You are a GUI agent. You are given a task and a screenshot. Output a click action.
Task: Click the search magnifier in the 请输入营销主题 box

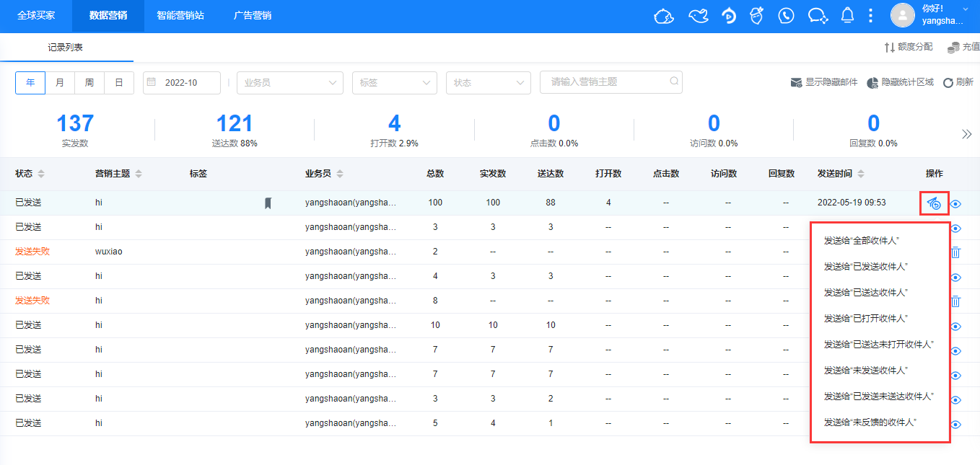674,81
